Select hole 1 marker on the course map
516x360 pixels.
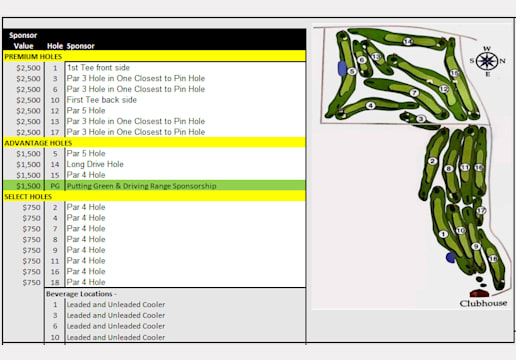point(443,234)
